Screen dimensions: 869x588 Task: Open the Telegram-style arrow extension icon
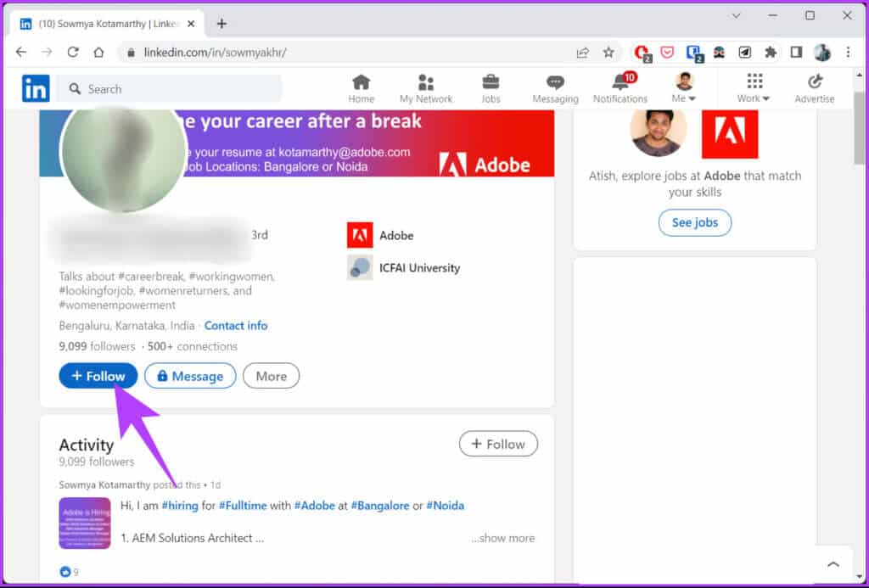point(745,53)
